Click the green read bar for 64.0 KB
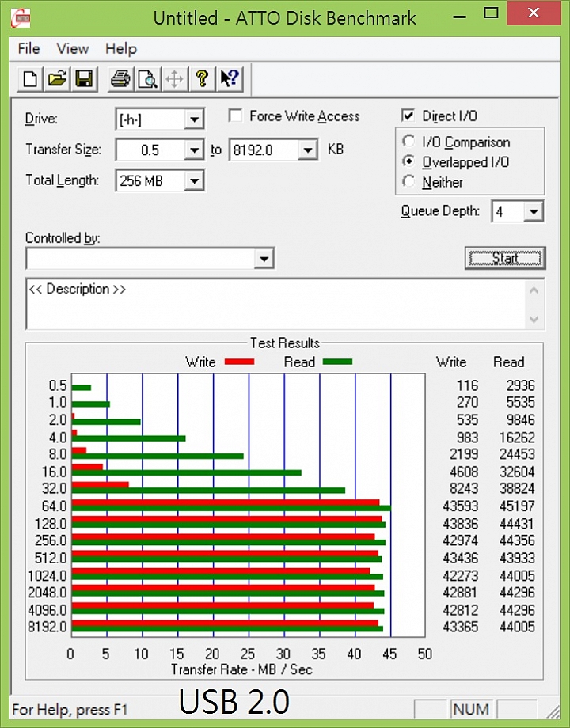 [x=231, y=508]
